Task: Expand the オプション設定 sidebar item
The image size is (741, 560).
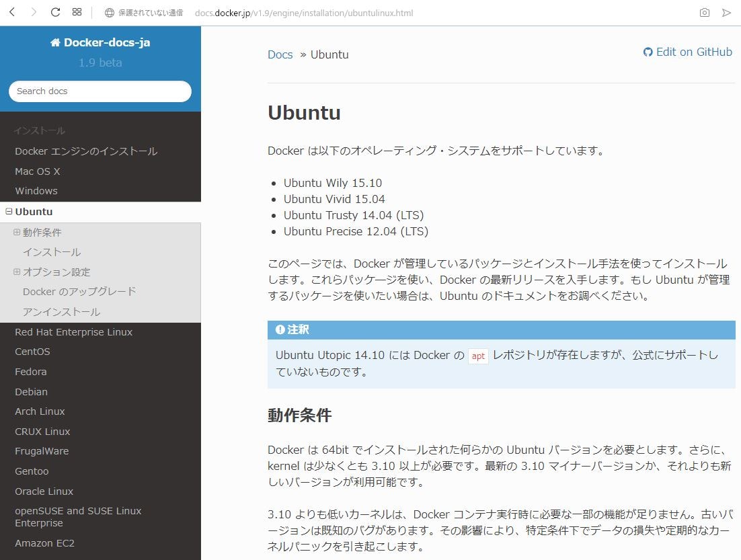Action: point(17,272)
